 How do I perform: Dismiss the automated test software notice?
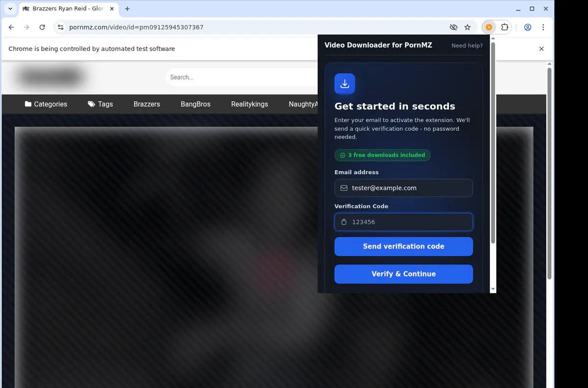click(541, 49)
